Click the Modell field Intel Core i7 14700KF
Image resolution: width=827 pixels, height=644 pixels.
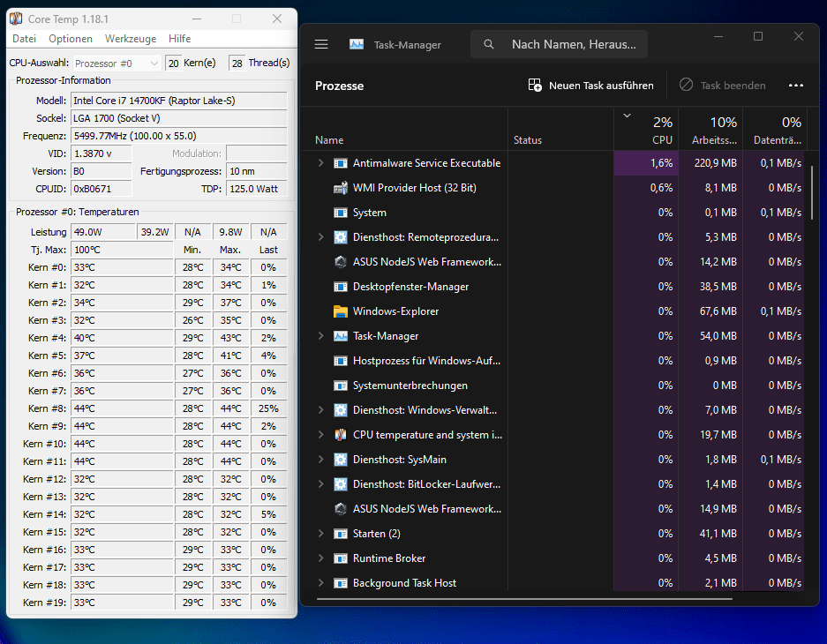(179, 101)
